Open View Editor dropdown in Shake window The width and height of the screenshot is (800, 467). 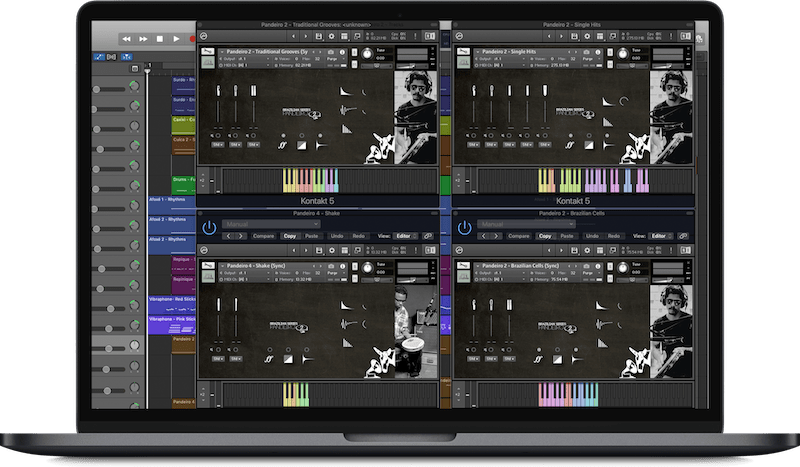coord(406,236)
